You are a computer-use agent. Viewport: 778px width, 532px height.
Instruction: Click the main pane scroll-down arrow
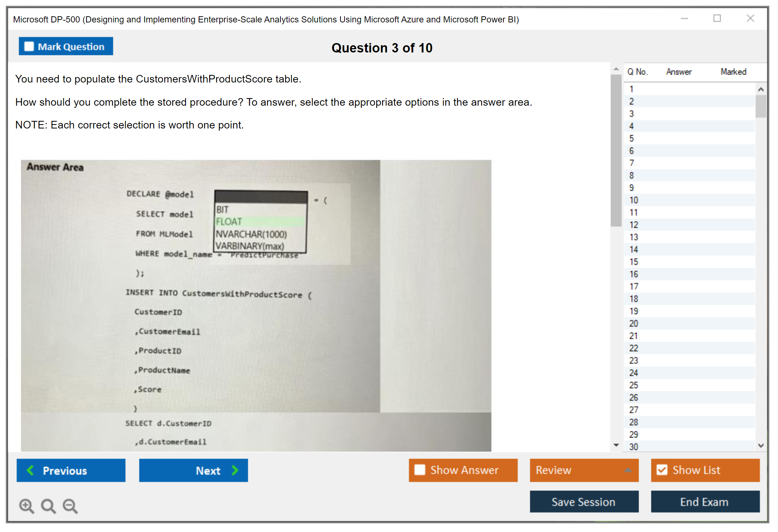click(x=616, y=445)
